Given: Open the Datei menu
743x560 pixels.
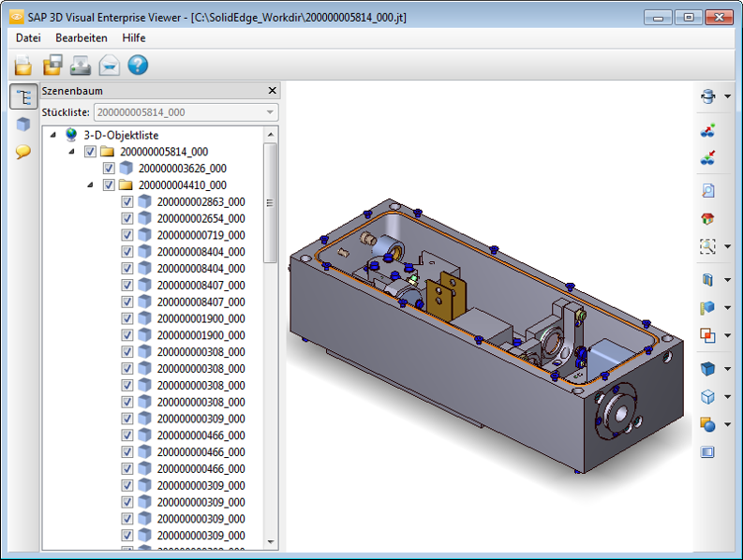Looking at the screenshot, I should [28, 37].
